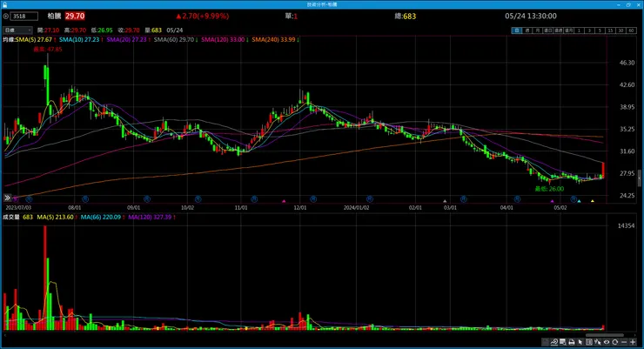Click the cyan triangle marker after 05/02
Viewport: 644px width, 349px height.
click(x=579, y=201)
